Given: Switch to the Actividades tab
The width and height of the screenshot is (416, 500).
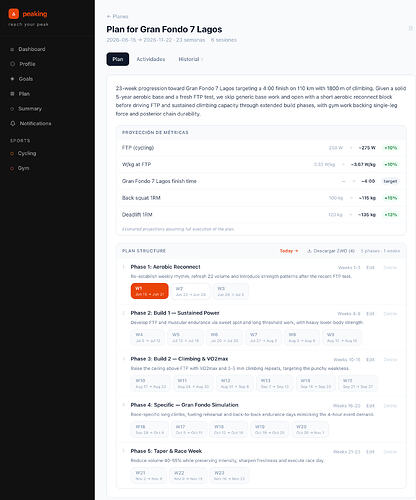Looking at the screenshot, I should click(x=151, y=59).
